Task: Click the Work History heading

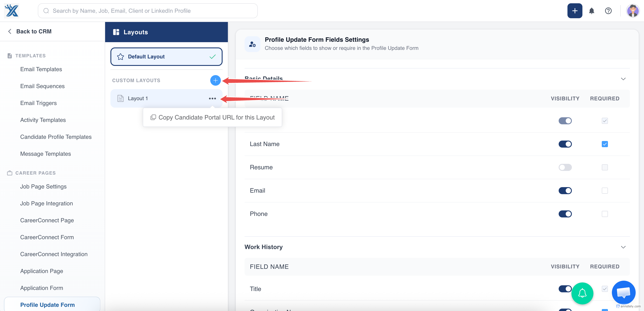Action: tap(263, 247)
